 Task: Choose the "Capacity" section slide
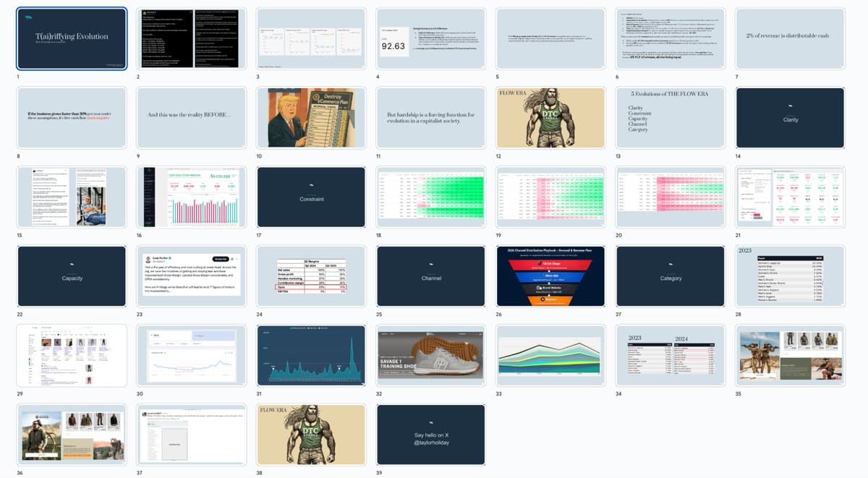point(72,276)
